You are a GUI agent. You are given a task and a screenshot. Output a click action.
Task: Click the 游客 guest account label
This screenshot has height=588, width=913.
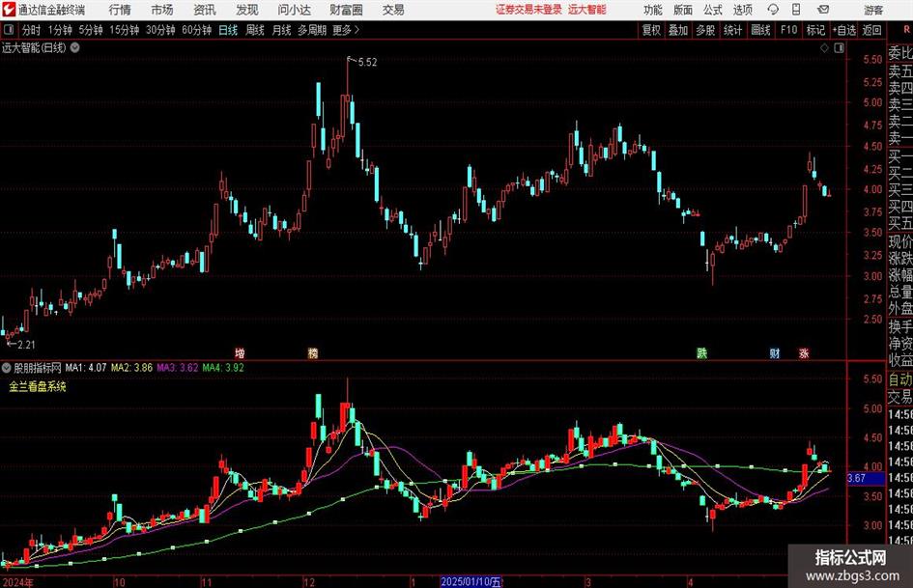(873, 10)
